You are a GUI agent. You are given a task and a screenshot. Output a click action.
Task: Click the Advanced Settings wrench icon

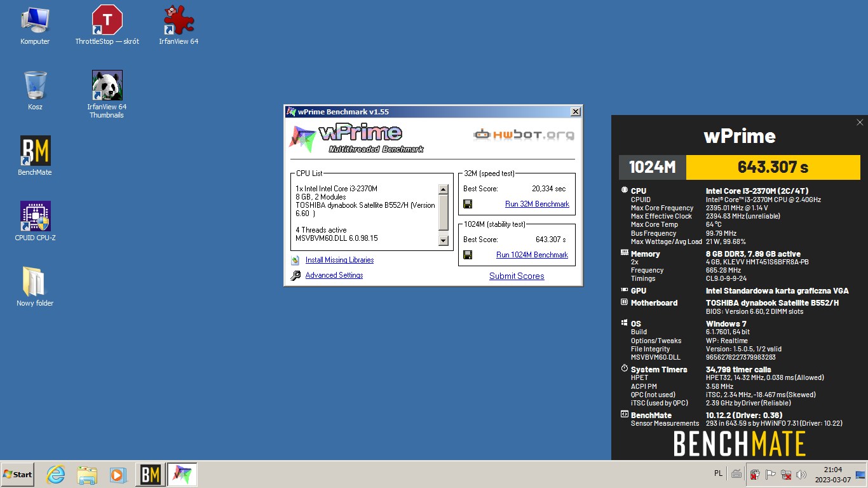coord(295,276)
